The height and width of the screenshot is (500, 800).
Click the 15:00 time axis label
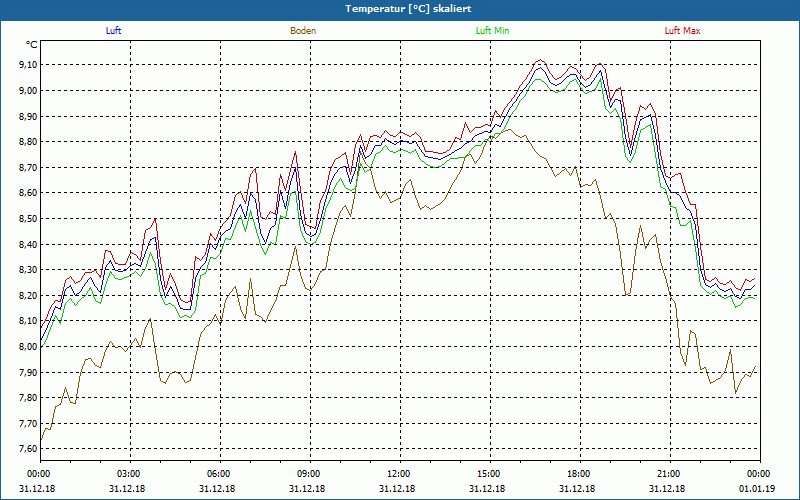(x=490, y=473)
